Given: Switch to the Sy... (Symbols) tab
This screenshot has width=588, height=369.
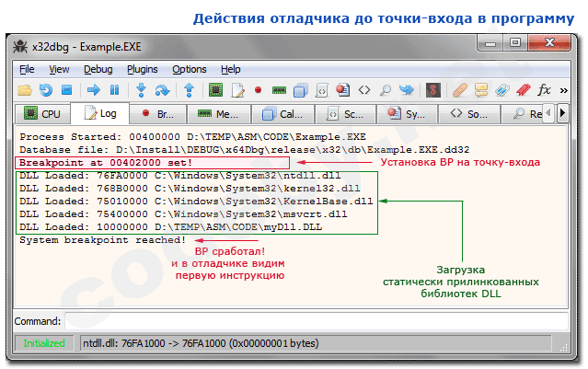Looking at the screenshot, I should (407, 113).
